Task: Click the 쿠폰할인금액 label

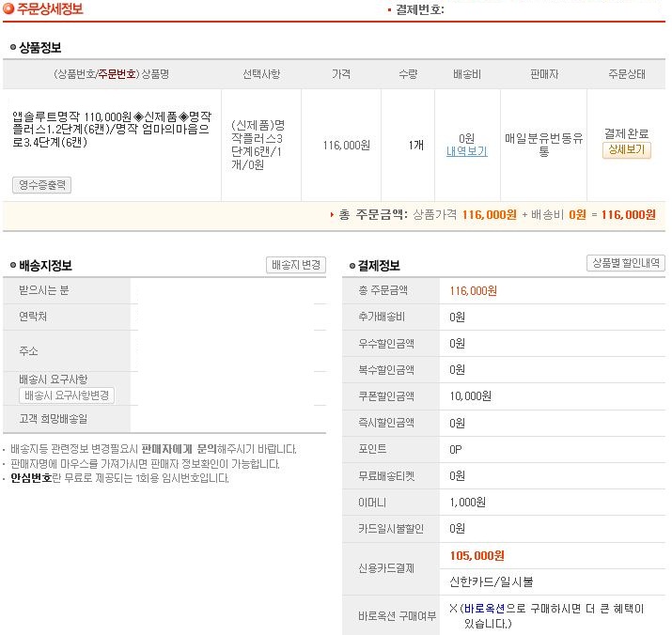Action: 386,395
